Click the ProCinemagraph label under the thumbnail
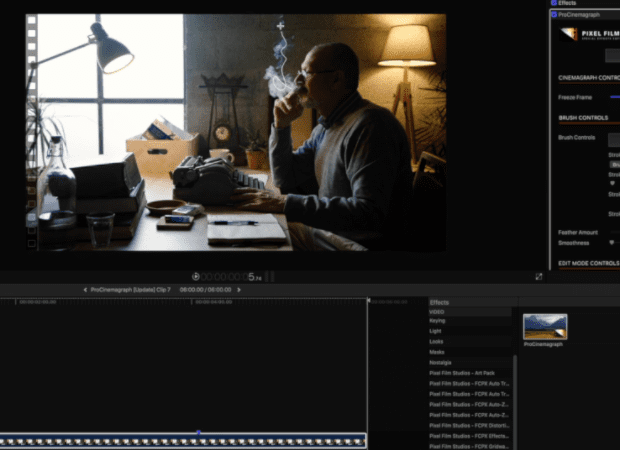Viewport: 620px width, 450px height. (543, 344)
